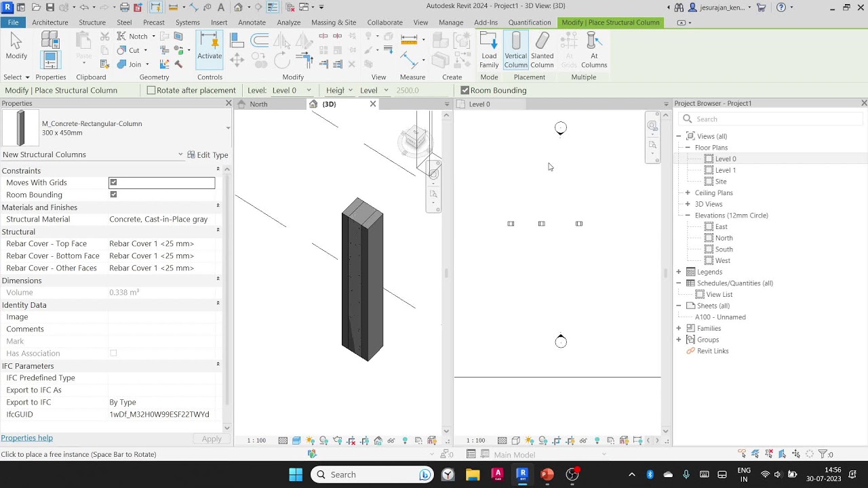Open the Annotate ribbon tab

point(252,22)
